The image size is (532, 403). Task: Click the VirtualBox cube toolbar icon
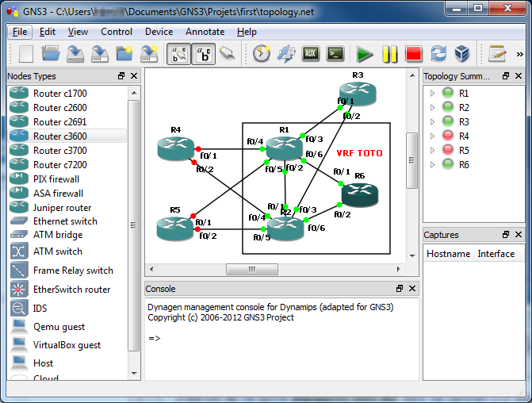coord(461,54)
